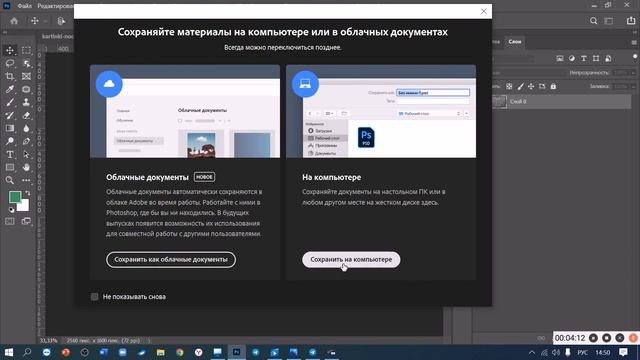Check the 'Не показывать снова' checkbox
This screenshot has height=360, width=640.
tap(94, 297)
